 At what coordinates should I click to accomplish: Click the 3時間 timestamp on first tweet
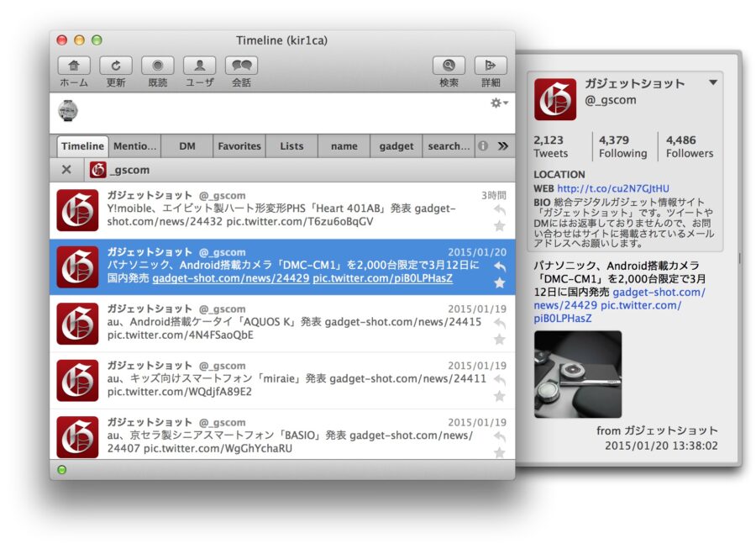click(494, 195)
